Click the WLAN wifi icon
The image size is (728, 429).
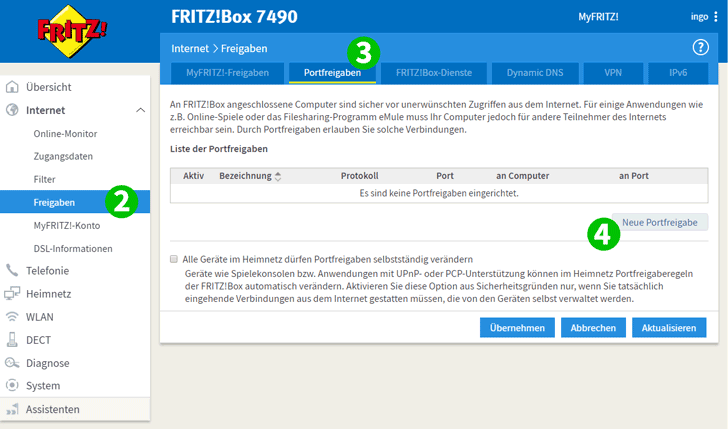(x=12, y=317)
